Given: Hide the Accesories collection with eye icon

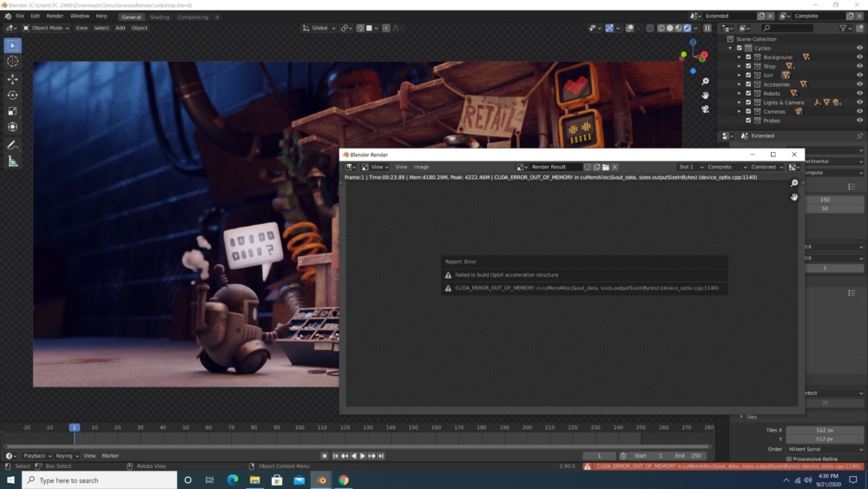Looking at the screenshot, I should click(x=859, y=84).
